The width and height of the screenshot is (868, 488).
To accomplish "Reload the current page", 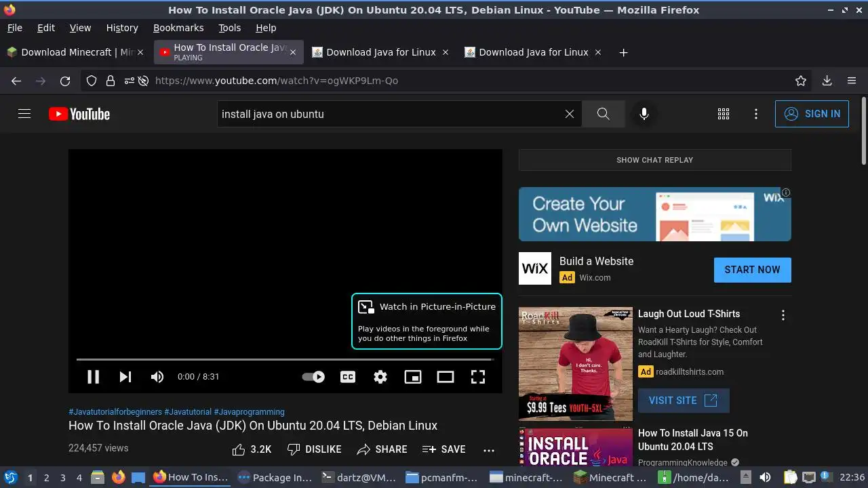I will [x=65, y=81].
